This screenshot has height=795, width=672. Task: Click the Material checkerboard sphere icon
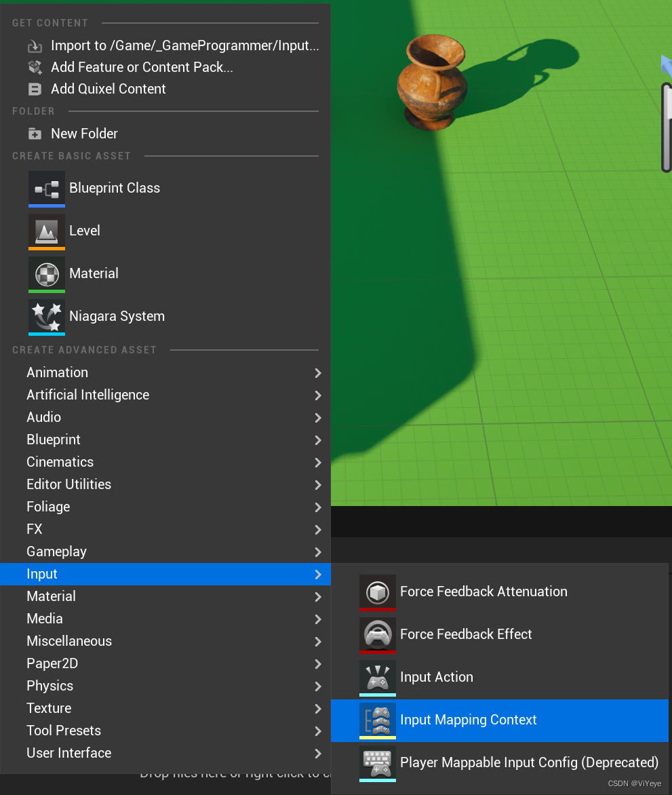pos(47,274)
